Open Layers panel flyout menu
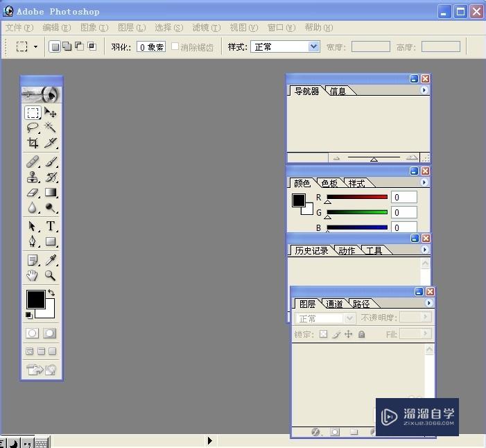The image size is (486, 448). 429,302
